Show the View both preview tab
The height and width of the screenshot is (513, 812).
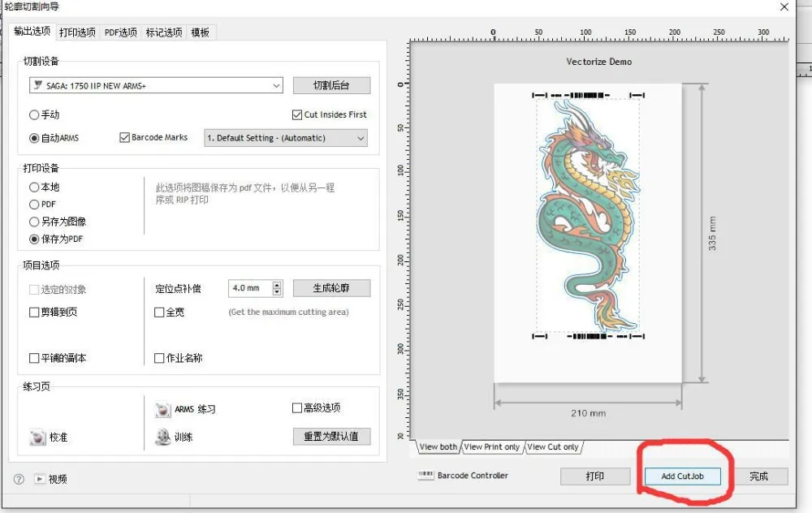click(x=438, y=446)
